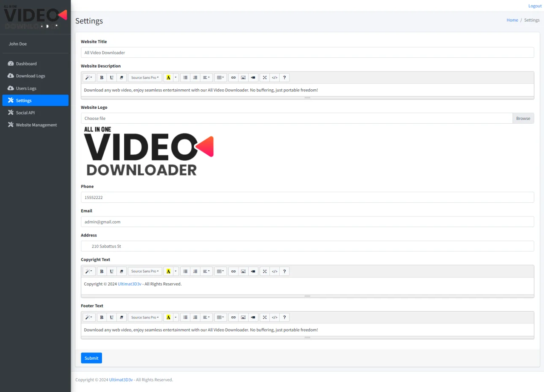544x392 pixels.
Task: Open Style magic wand in Website Description toolbar
Action: 89,78
